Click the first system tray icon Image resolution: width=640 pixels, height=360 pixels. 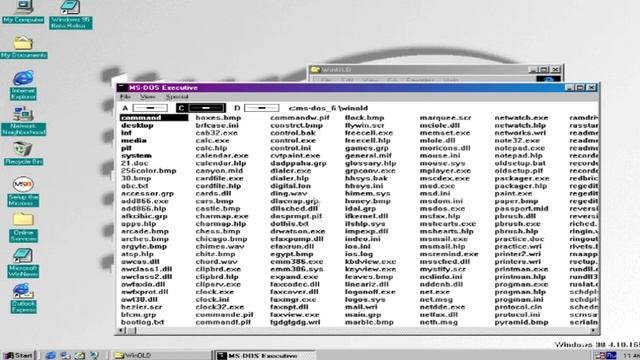tap(600, 356)
